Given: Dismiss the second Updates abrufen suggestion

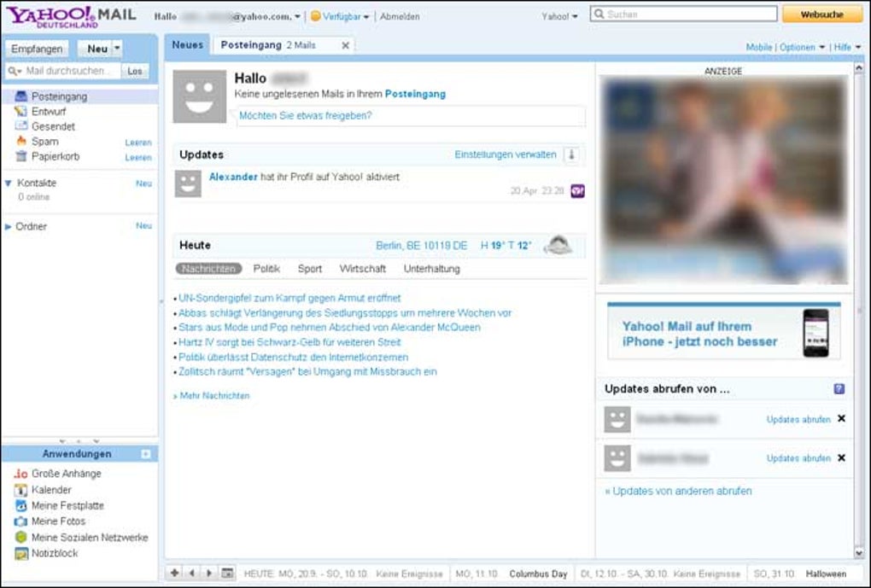Looking at the screenshot, I should coord(842,457).
